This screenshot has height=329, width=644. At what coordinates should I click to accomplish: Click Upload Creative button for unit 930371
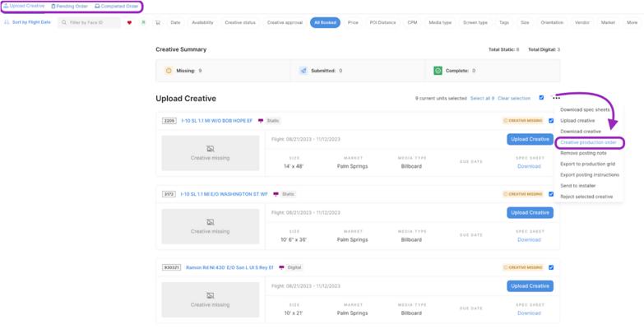[530, 286]
